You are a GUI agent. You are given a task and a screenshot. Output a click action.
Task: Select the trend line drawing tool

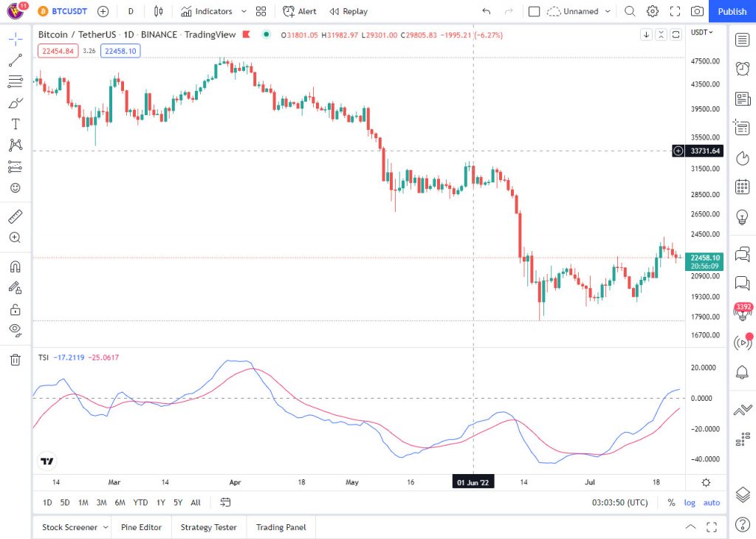(x=16, y=61)
